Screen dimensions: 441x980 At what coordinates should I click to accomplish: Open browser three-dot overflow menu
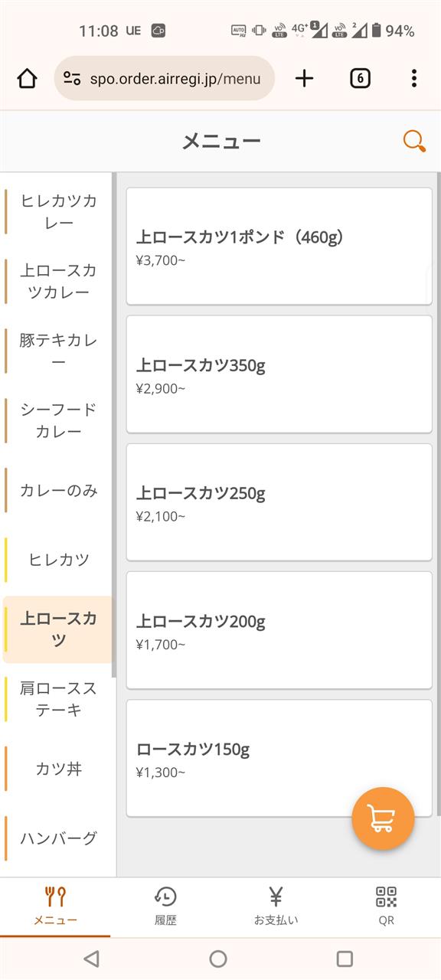click(x=413, y=78)
